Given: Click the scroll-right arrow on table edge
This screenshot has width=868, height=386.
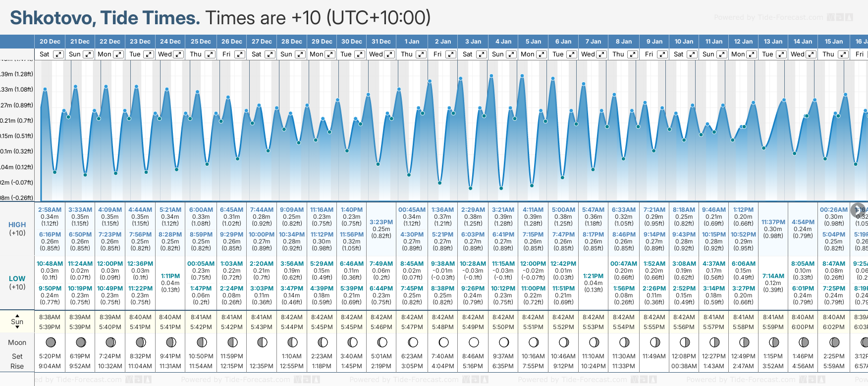Looking at the screenshot, I should 858,210.
